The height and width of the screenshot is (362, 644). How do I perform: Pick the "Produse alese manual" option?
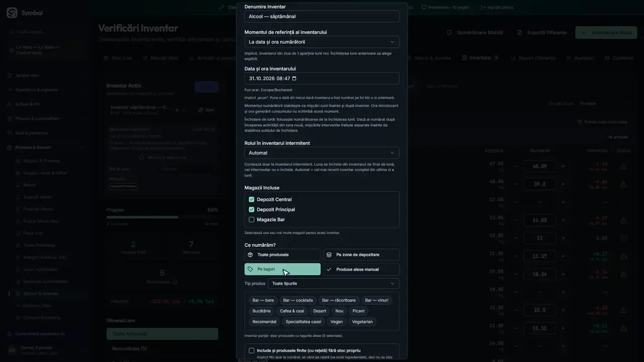pyautogui.click(x=361, y=269)
